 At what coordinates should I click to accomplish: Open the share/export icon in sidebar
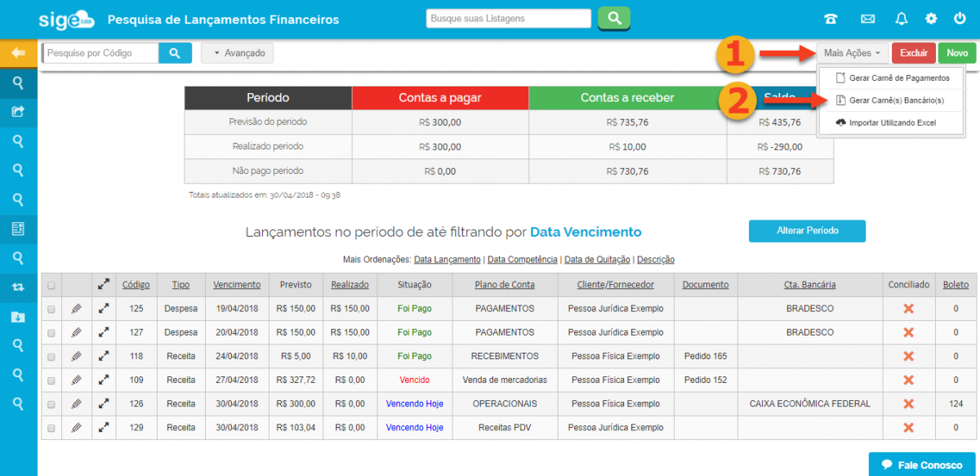[19, 112]
